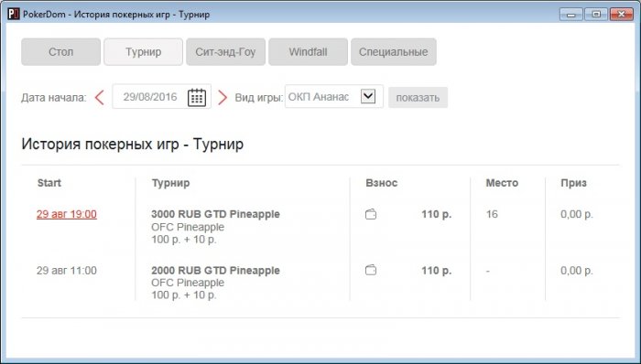The height and width of the screenshot is (364, 641).
Task: Expand the Вид игры dropdown arrow
Action: (368, 96)
